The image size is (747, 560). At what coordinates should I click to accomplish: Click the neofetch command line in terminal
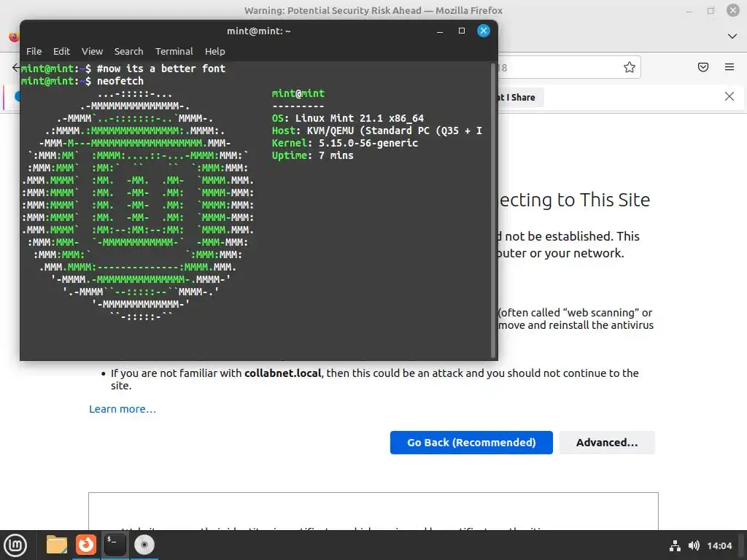pos(82,81)
